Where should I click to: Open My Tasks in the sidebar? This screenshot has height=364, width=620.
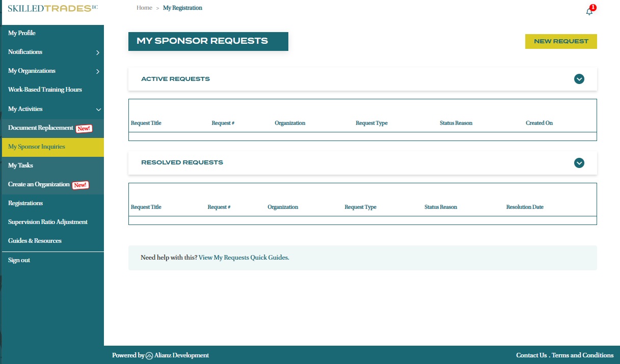pyautogui.click(x=20, y=165)
